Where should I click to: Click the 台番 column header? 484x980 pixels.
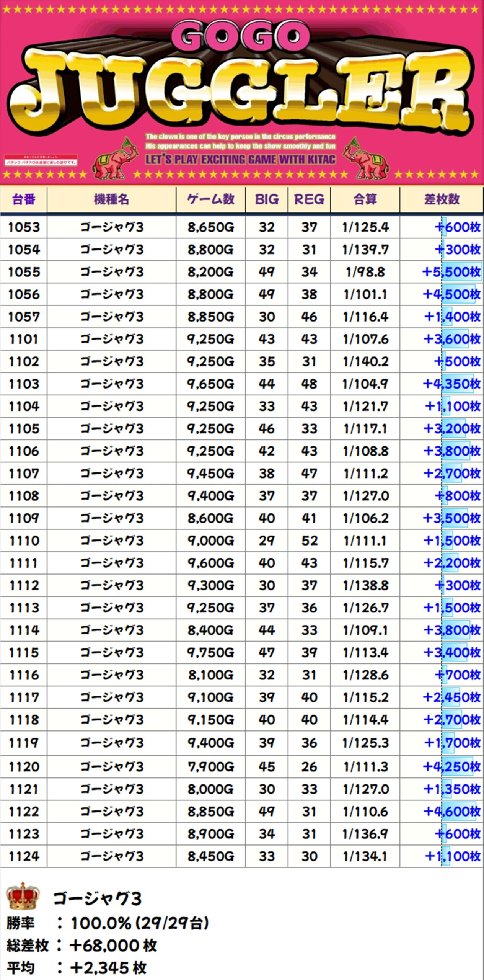click(24, 199)
